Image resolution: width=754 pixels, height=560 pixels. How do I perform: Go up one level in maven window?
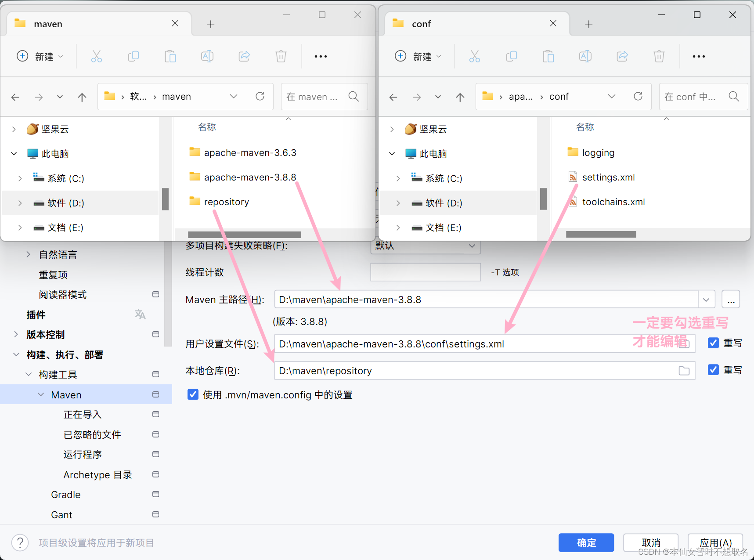click(x=82, y=97)
